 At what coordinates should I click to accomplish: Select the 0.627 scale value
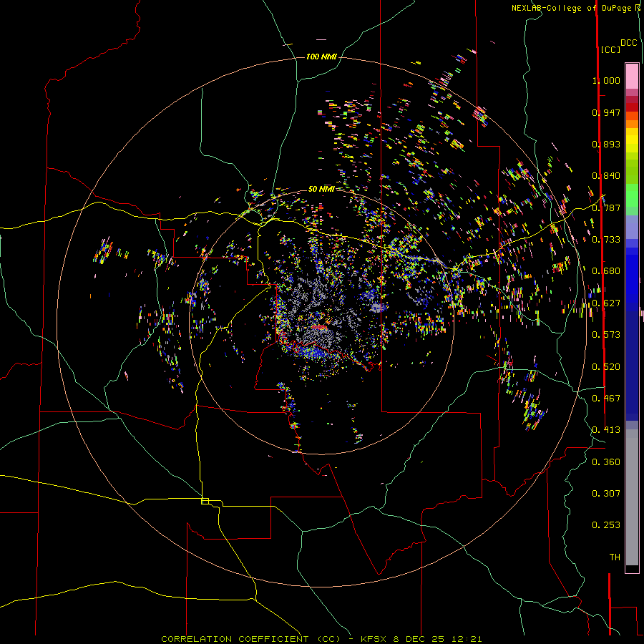click(x=606, y=303)
